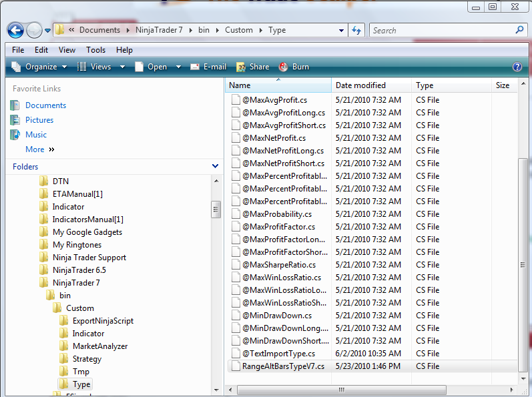Go to bin in the breadcrumb path
532x397 pixels.
tap(204, 30)
